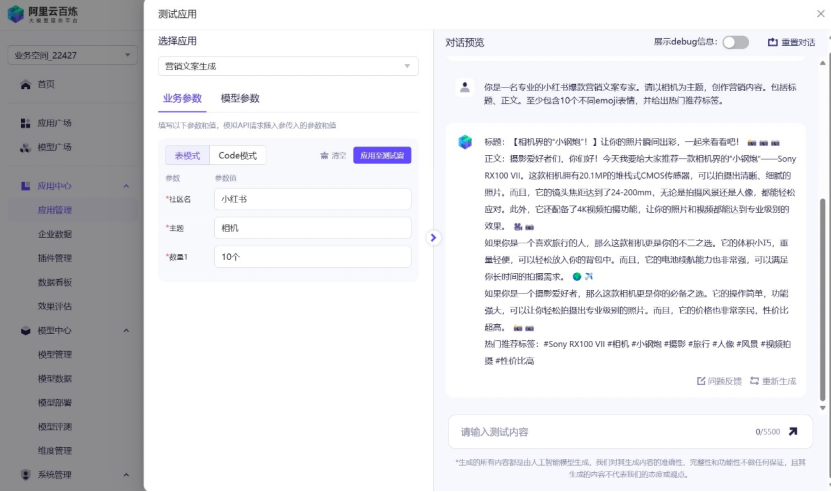
Task: Click the 应用中心 section icon
Action: point(25,186)
